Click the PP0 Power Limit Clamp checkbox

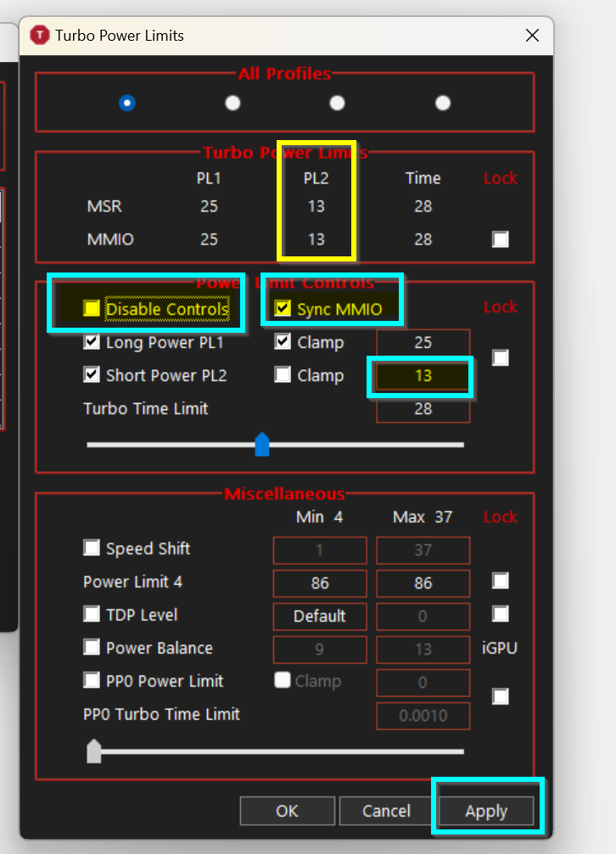coord(283,680)
